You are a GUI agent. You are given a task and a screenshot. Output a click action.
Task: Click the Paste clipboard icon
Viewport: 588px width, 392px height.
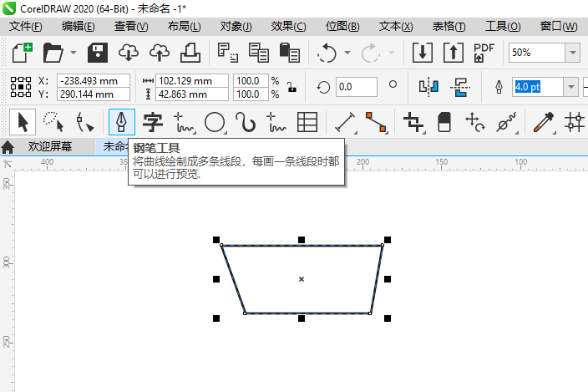[x=289, y=53]
